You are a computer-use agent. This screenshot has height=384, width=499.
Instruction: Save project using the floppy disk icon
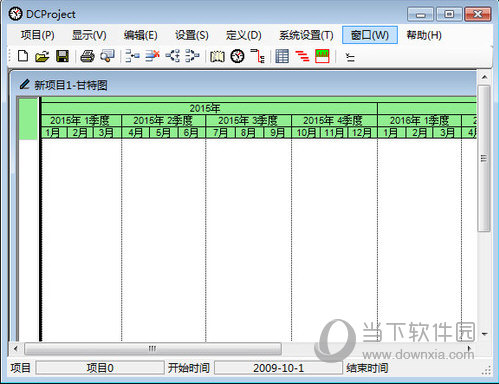pyautogui.click(x=62, y=56)
